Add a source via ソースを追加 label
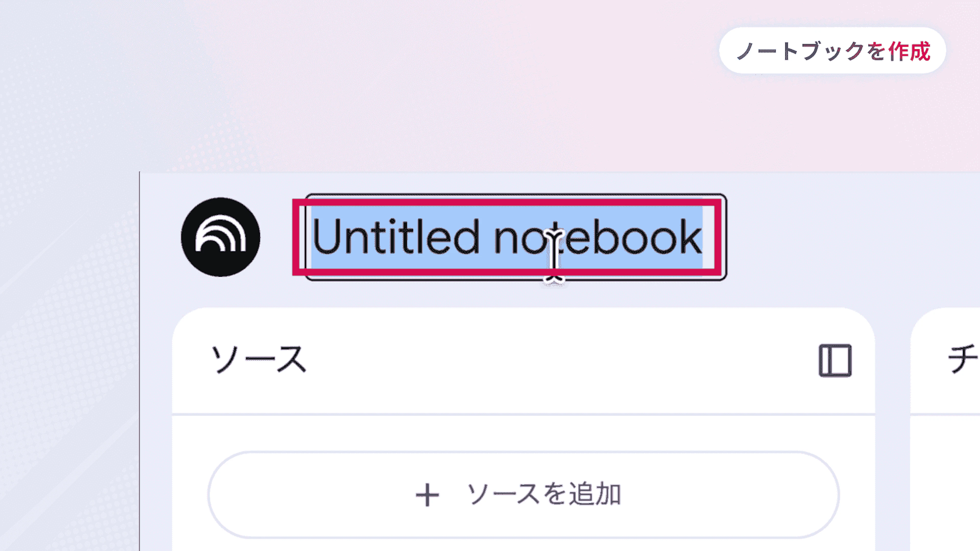980x551 pixels. [x=544, y=494]
